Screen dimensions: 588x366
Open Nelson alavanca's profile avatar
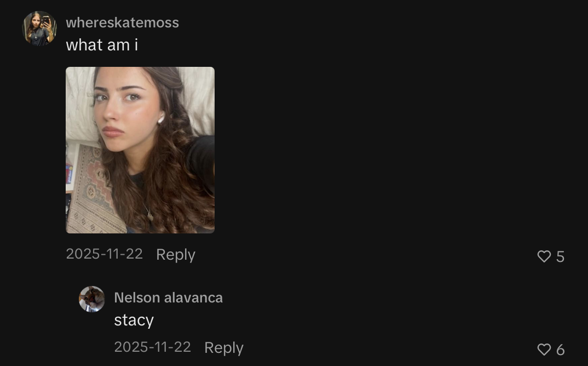point(91,299)
